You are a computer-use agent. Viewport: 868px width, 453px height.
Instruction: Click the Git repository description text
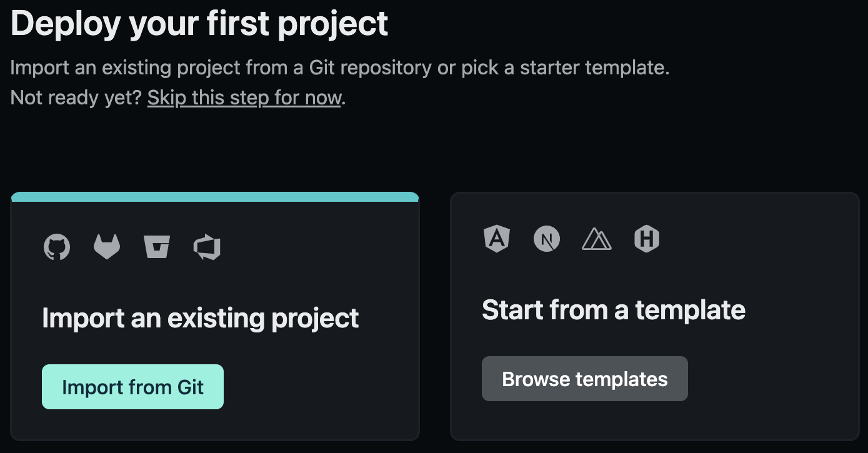click(x=339, y=67)
